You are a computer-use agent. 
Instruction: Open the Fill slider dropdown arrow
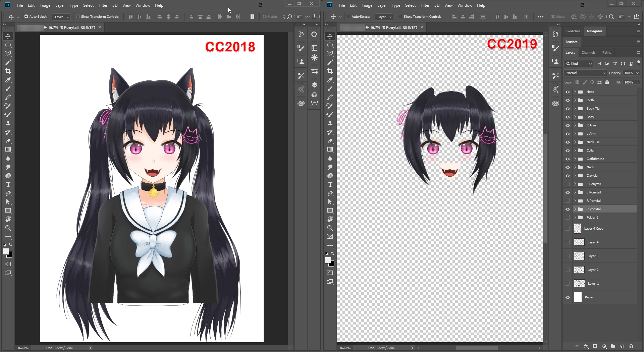(x=637, y=82)
